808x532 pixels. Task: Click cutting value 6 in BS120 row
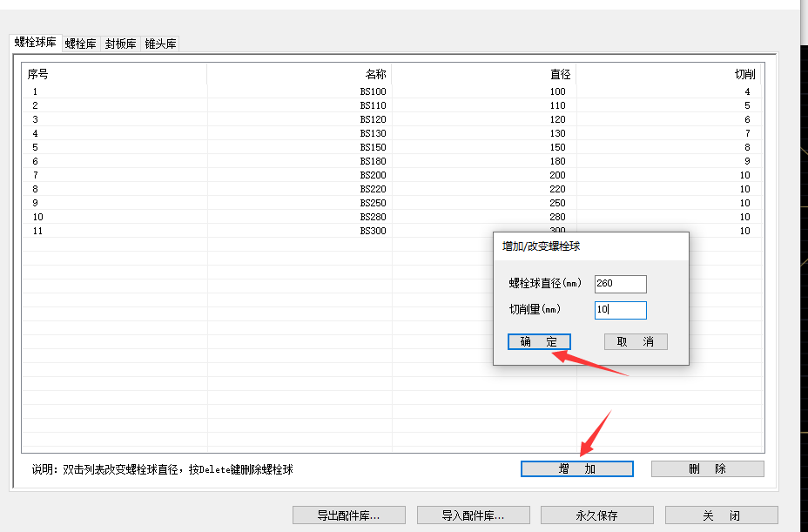pos(747,119)
